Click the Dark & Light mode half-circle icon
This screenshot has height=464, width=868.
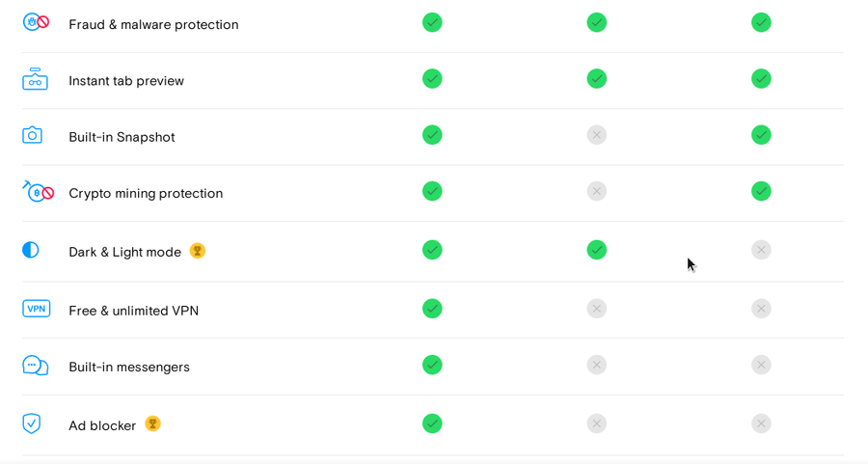[31, 250]
